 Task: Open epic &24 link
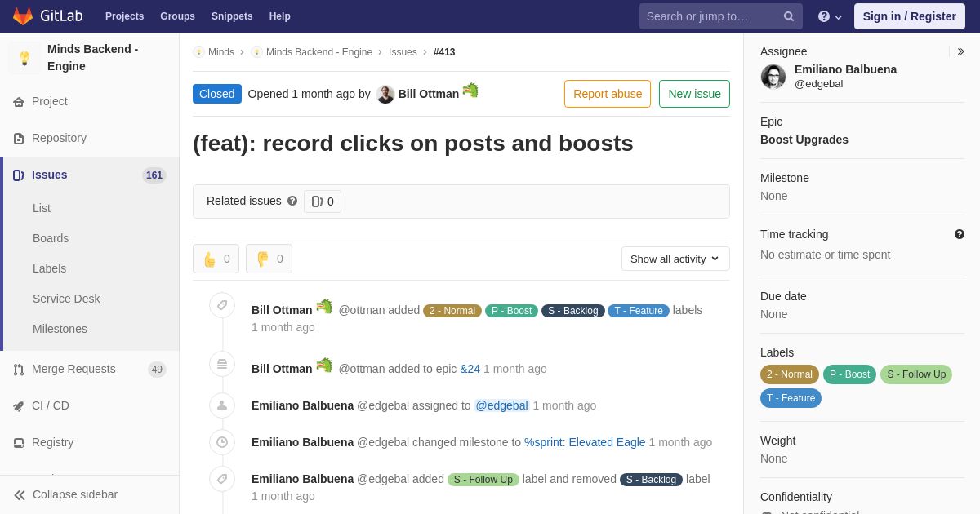[470, 369]
